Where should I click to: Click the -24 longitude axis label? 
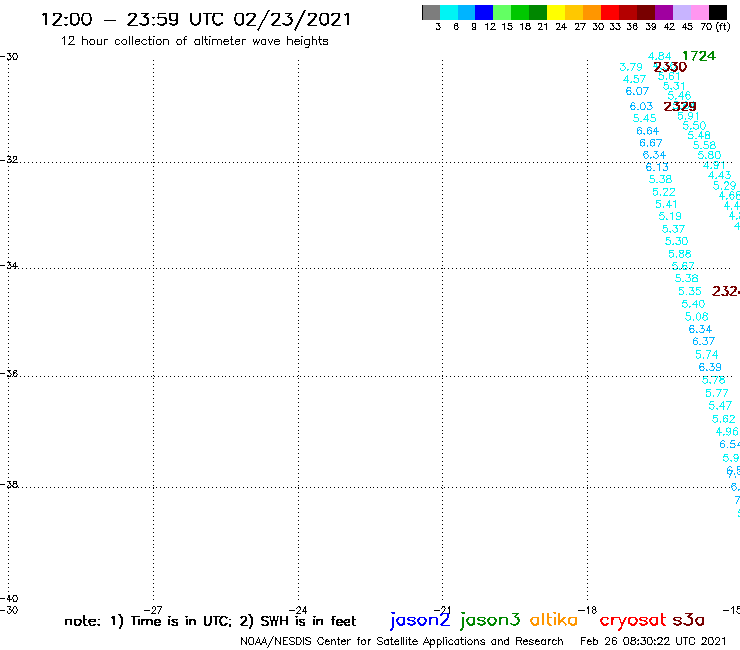298,610
